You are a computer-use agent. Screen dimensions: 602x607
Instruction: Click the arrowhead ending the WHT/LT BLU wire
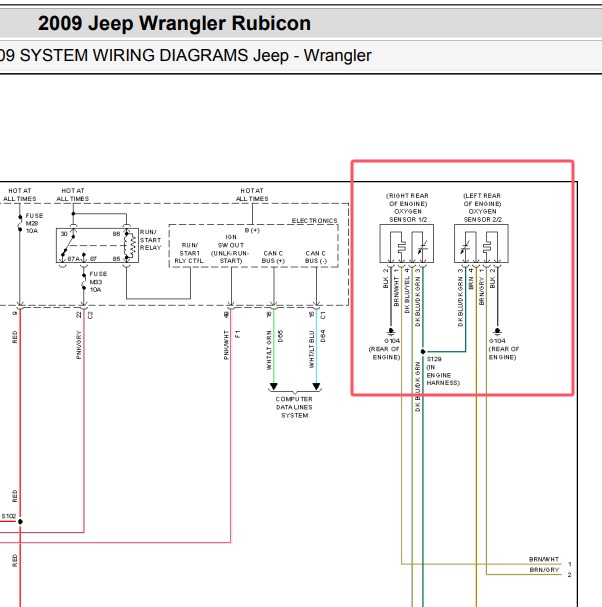click(316, 386)
